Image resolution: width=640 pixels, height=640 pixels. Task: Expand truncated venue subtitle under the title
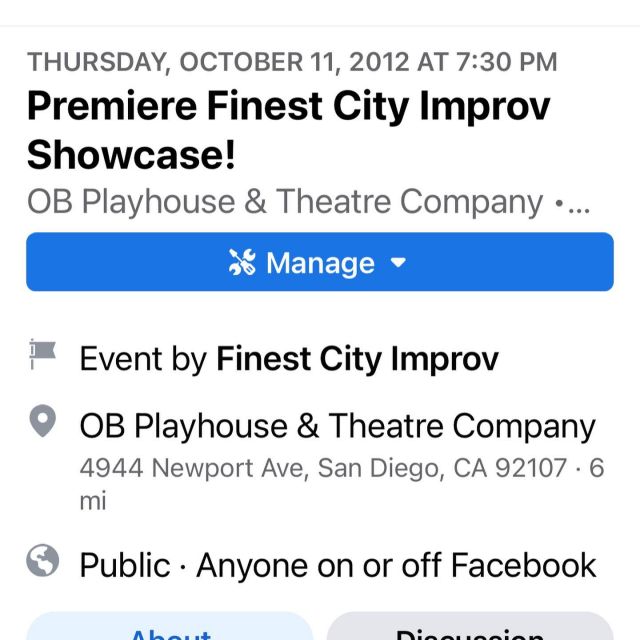308,202
